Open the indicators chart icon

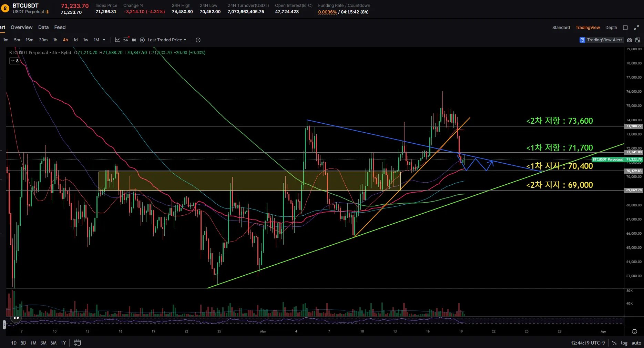pyautogui.click(x=117, y=40)
